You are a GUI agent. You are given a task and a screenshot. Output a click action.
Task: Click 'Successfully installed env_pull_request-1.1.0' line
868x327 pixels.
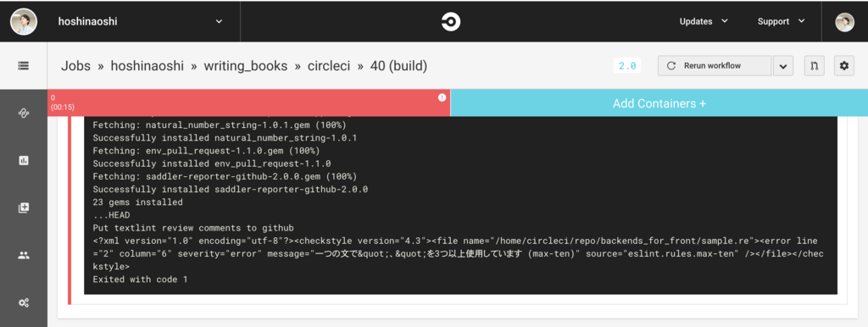[x=211, y=163]
